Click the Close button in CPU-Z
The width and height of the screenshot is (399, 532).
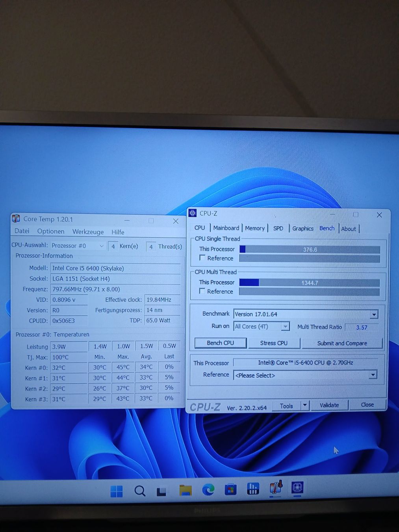[367, 405]
